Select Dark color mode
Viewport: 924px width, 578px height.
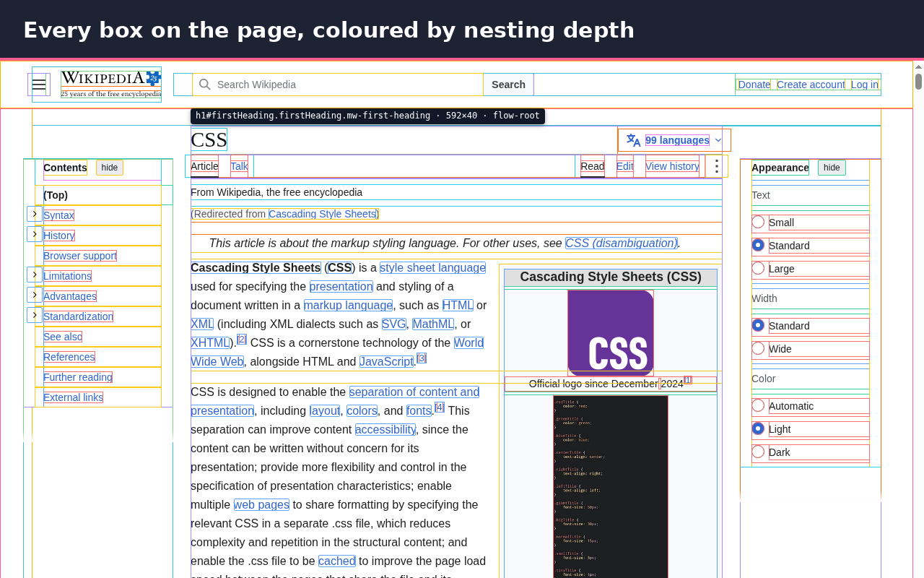[x=758, y=452]
